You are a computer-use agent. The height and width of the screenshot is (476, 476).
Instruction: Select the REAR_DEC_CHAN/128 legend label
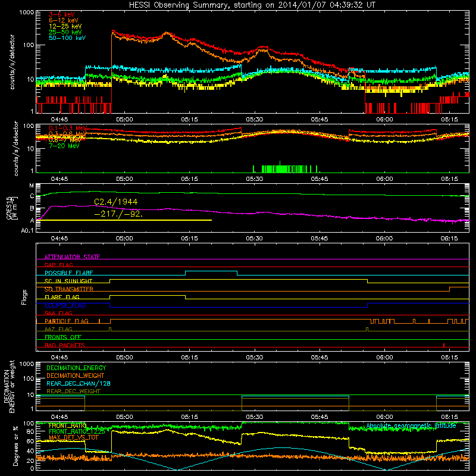tap(79, 383)
